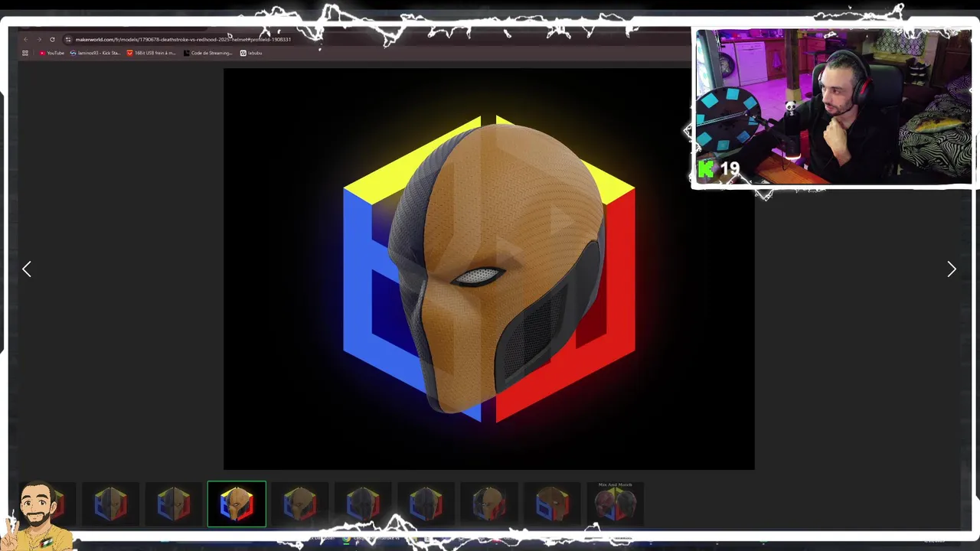This screenshot has height=551, width=980.
Task: Open site info icon beside URL
Action: pyautogui.click(x=68, y=39)
